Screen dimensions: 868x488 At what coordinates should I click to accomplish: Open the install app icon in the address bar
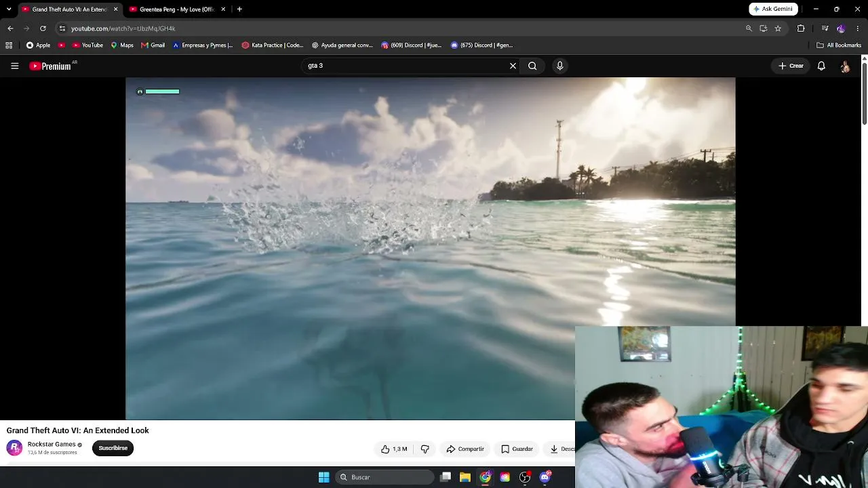click(x=763, y=28)
